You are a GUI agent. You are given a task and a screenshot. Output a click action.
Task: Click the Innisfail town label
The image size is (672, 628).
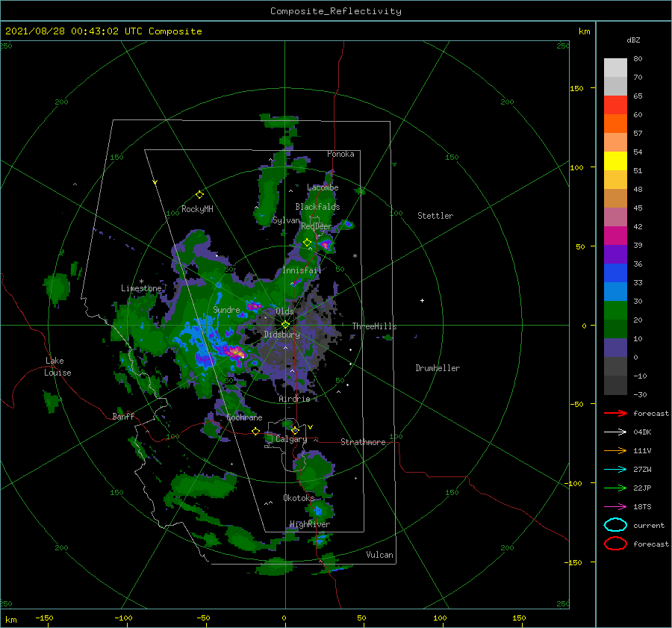(x=302, y=270)
